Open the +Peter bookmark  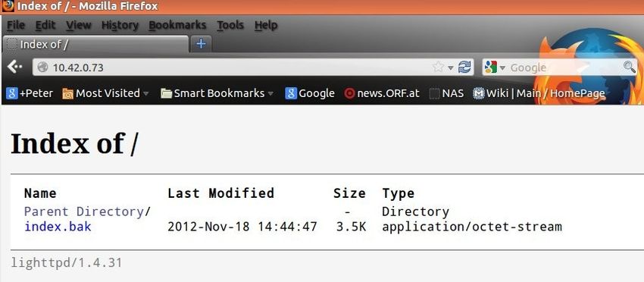[30, 93]
